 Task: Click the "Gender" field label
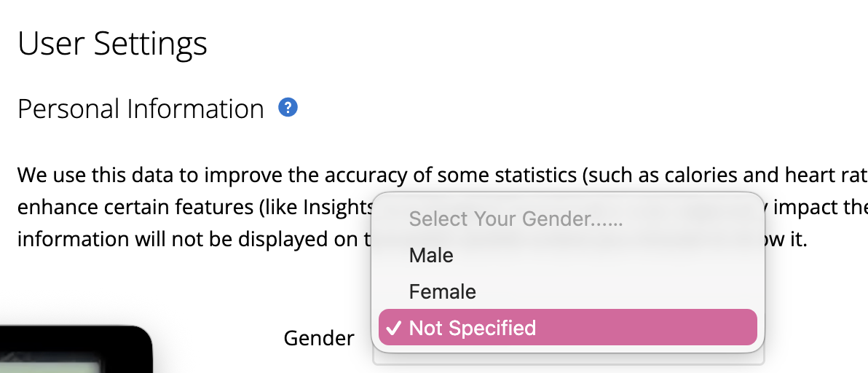click(x=319, y=338)
